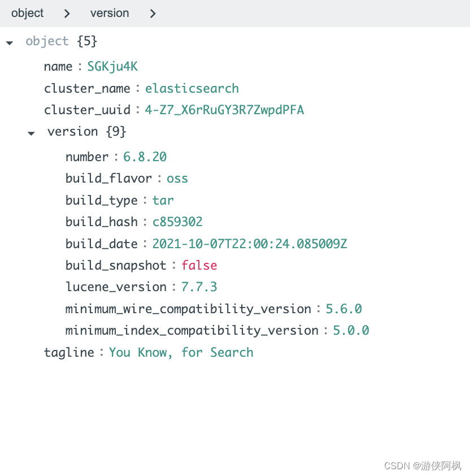Select the value 'oss'
470x476 pixels.
(x=177, y=179)
